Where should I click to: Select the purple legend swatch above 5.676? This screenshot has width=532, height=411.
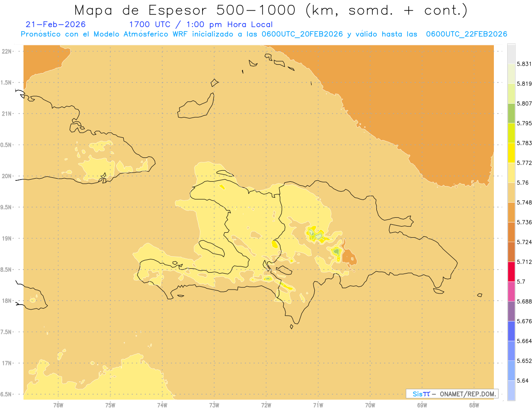(511, 311)
